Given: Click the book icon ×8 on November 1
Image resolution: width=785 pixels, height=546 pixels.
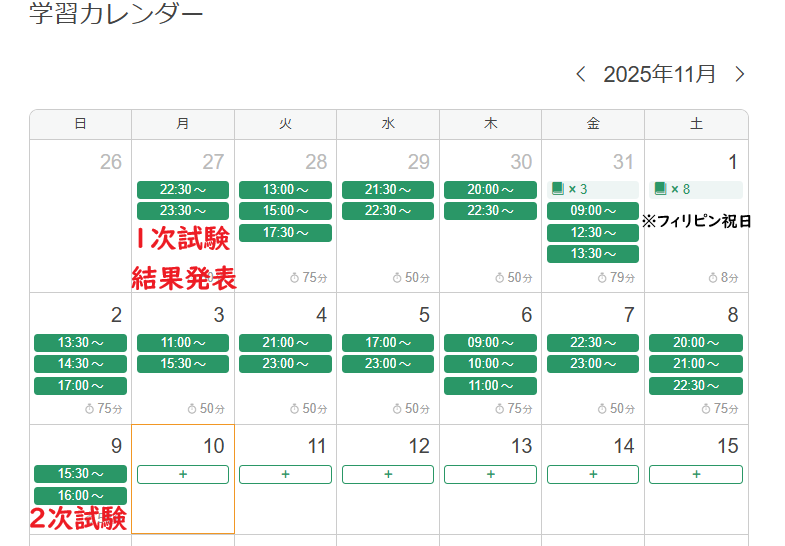Looking at the screenshot, I should click(x=660, y=189).
